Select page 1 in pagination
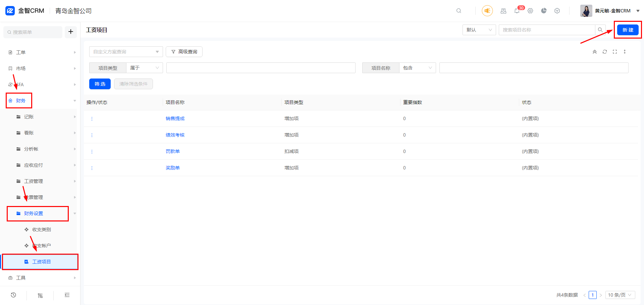 pyautogui.click(x=593, y=295)
